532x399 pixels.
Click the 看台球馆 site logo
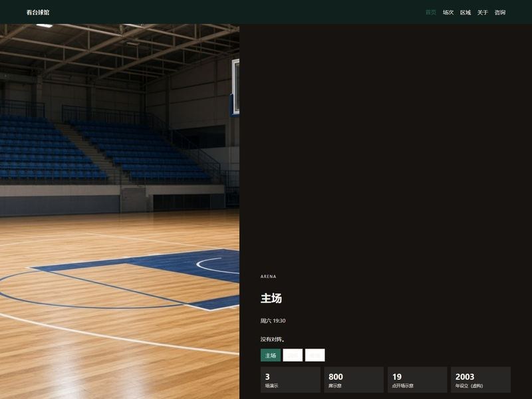pyautogui.click(x=38, y=13)
